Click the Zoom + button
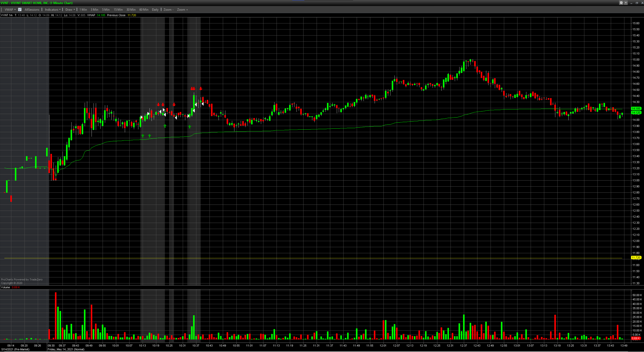 click(182, 10)
